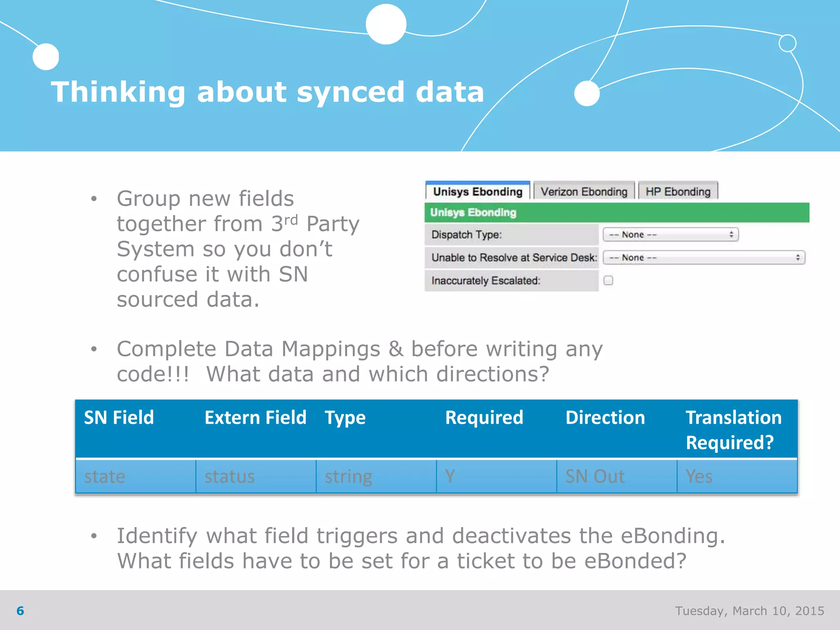Click the SN Field column header

tap(119, 418)
